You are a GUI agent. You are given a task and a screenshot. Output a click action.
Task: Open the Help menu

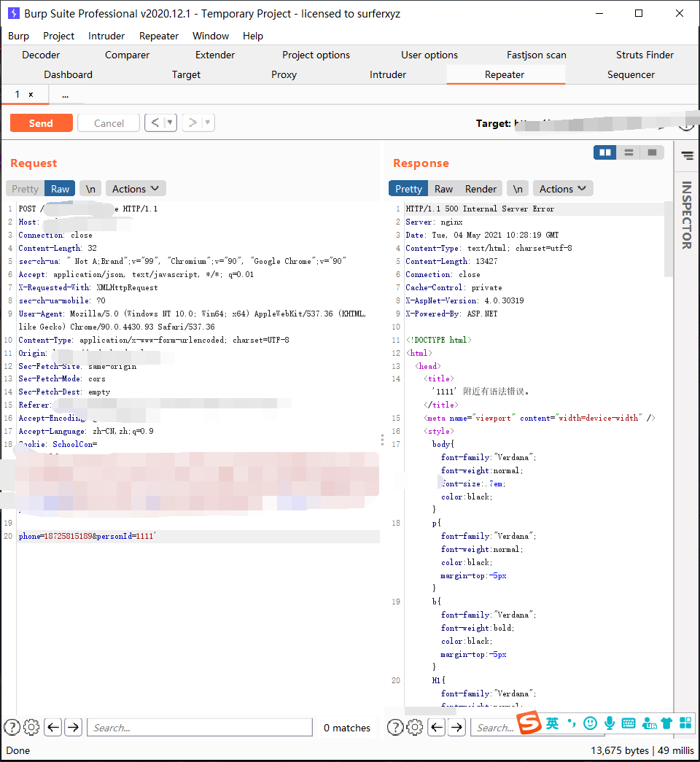253,36
